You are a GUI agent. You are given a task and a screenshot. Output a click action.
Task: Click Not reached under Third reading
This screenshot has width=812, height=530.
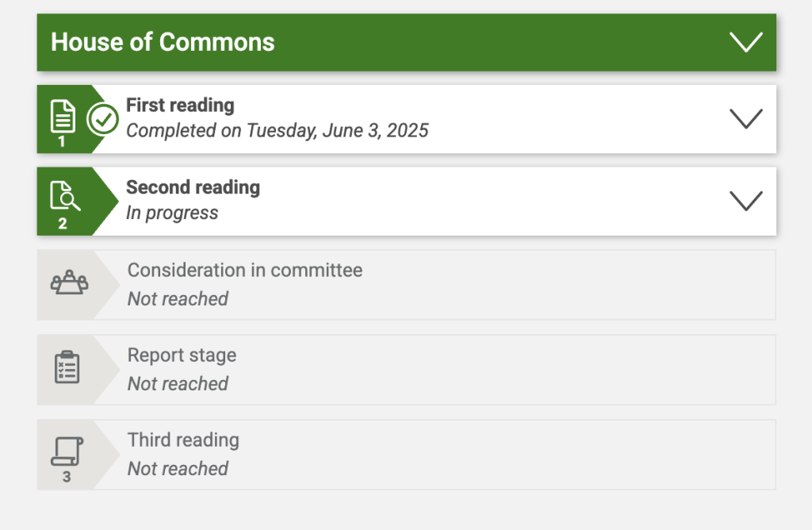[178, 469]
